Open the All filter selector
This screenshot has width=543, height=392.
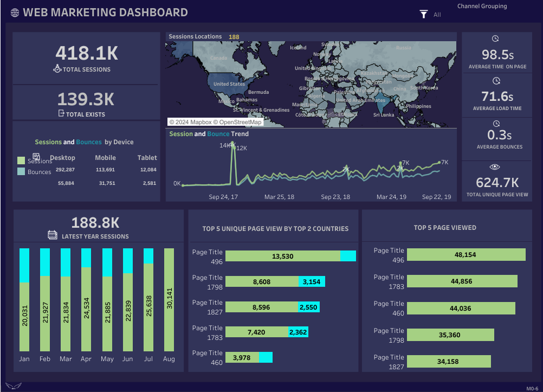(x=437, y=15)
